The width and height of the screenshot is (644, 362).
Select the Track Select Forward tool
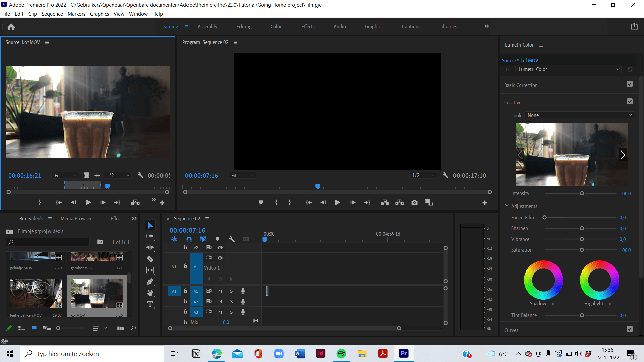[x=150, y=236]
